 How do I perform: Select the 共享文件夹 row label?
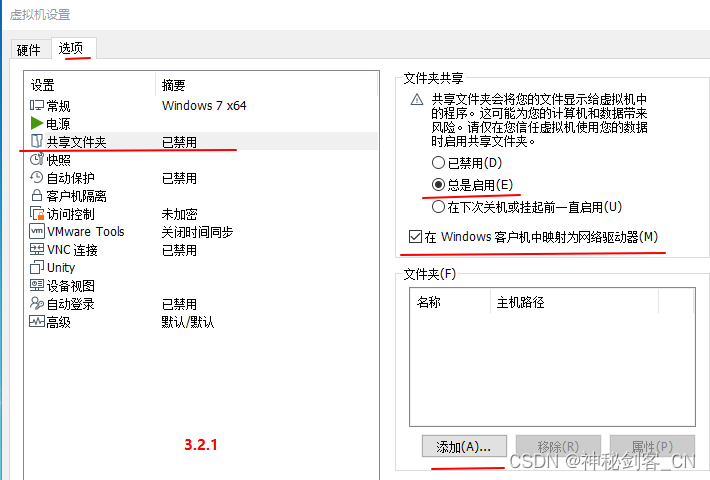(x=77, y=142)
